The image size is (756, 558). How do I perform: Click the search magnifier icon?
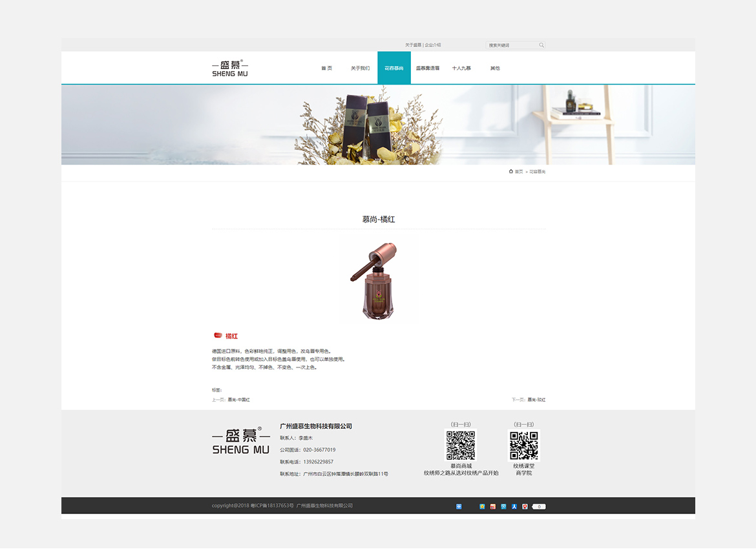[541, 45]
